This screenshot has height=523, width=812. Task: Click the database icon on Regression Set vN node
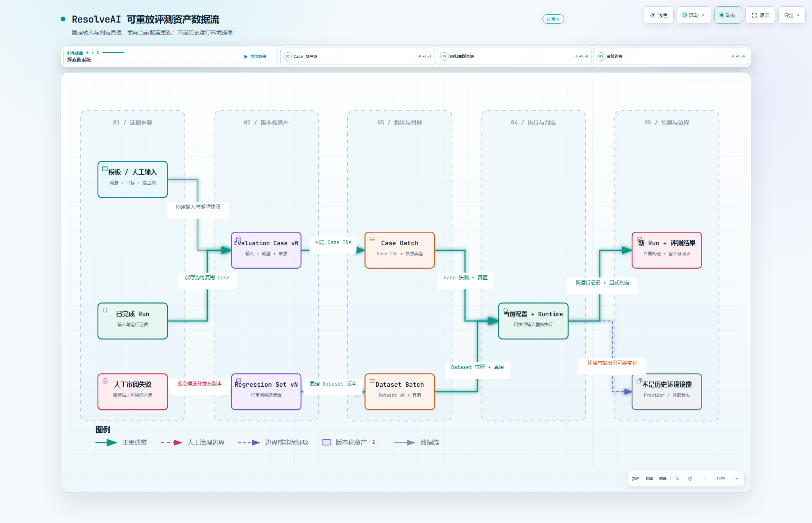coord(239,380)
